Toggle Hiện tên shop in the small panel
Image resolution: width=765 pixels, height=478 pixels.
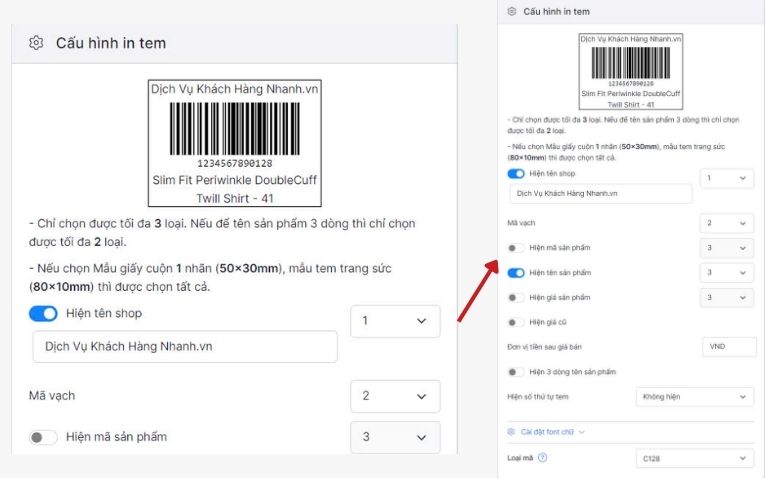click(516, 174)
